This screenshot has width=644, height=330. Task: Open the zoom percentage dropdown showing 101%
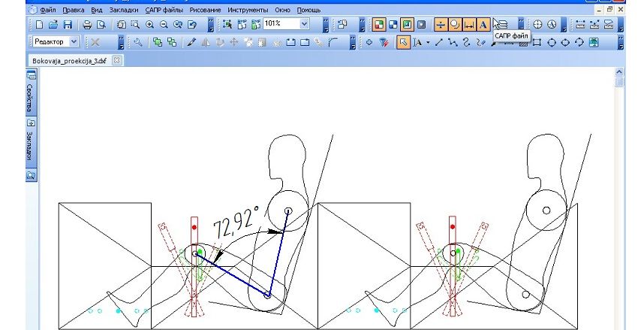(304, 25)
